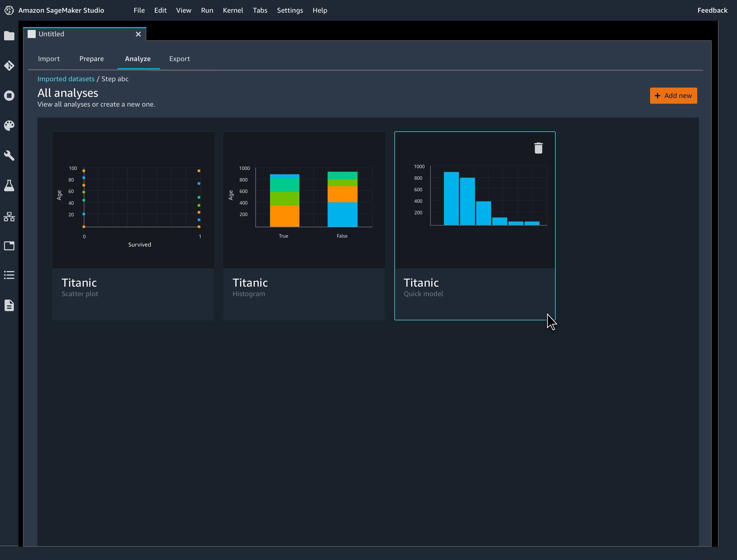The width and height of the screenshot is (737, 560).
Task: Open the Export tab
Action: (180, 59)
